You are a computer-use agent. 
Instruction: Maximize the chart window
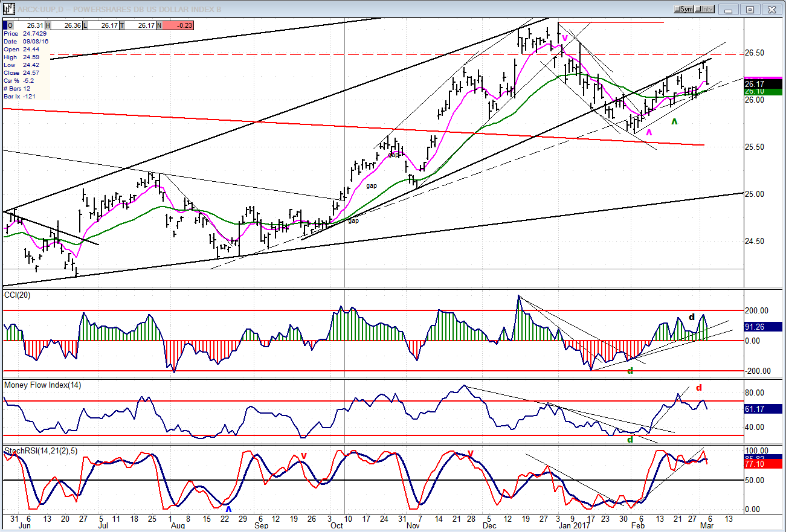[x=750, y=9]
